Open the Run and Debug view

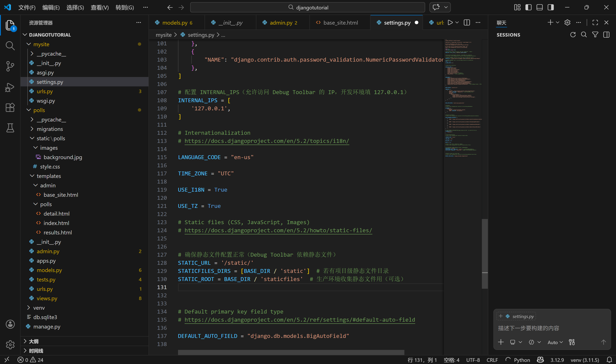tap(10, 87)
